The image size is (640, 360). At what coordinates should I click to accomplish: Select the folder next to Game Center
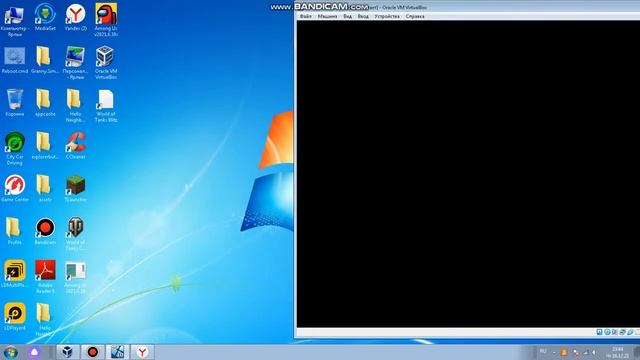[x=45, y=189]
